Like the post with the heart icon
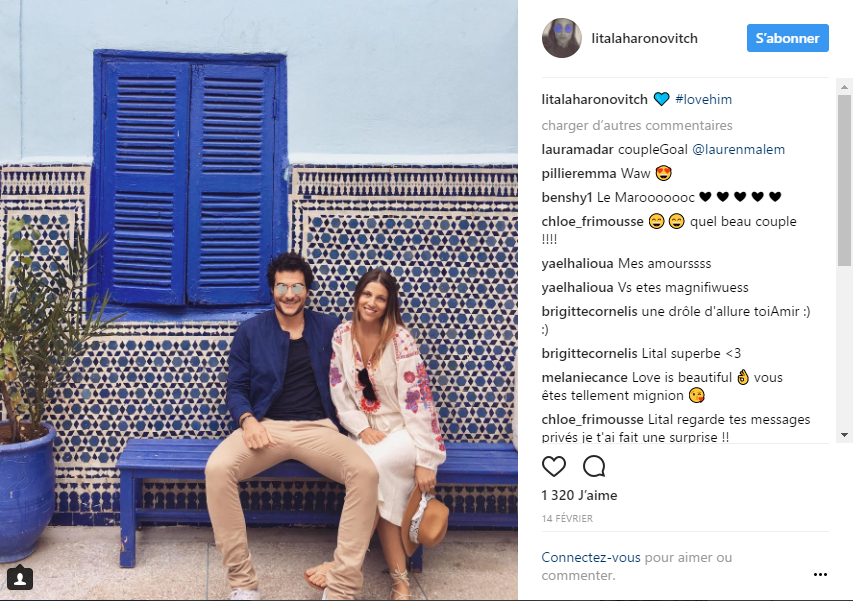Image resolution: width=853 pixels, height=601 pixels. point(554,466)
